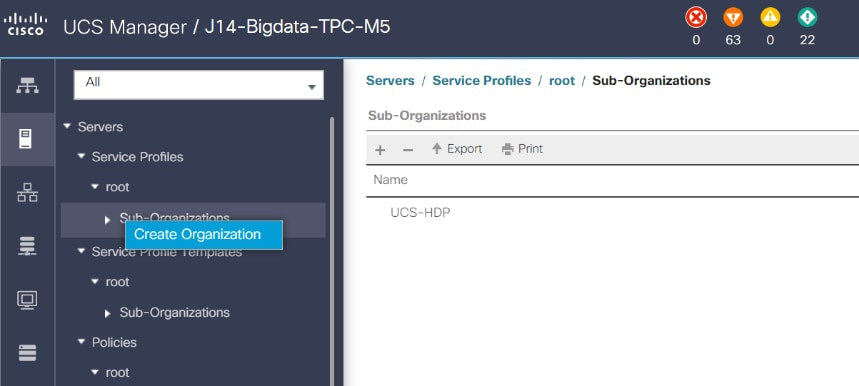859x386 pixels.
Task: Click the Service Profiles breadcrumb link
Action: pyautogui.click(x=482, y=80)
